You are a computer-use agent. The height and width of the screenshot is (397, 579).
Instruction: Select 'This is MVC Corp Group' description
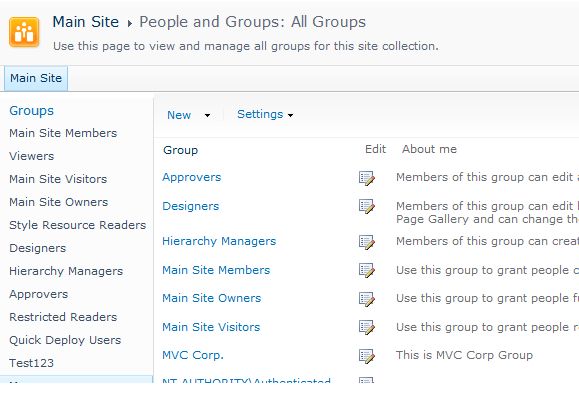pyautogui.click(x=464, y=355)
